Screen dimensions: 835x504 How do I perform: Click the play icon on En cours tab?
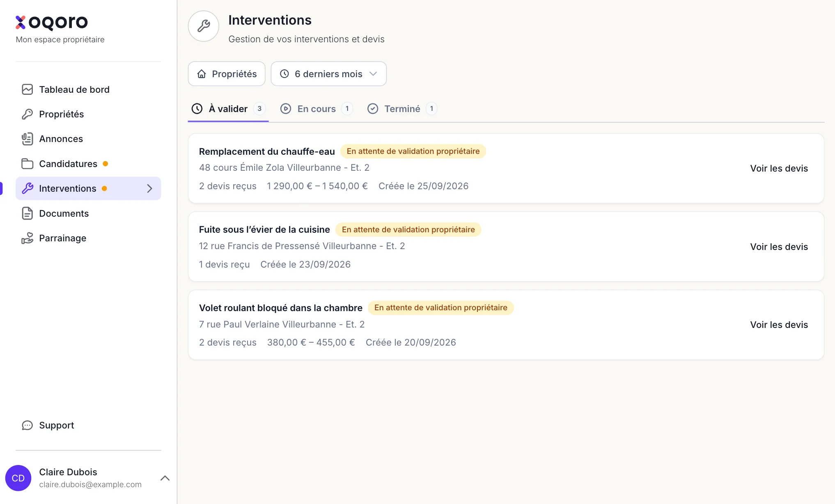coord(286,109)
